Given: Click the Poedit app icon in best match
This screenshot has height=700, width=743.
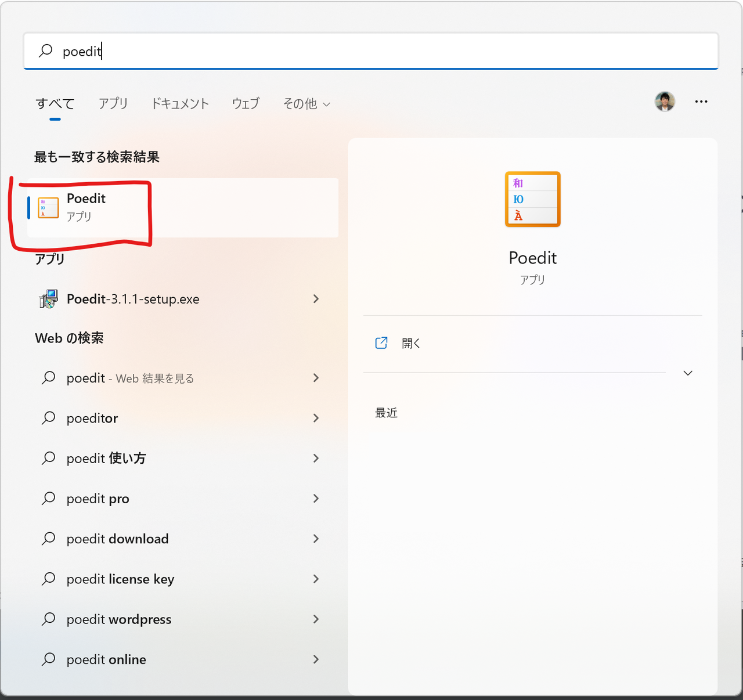Looking at the screenshot, I should coord(48,208).
